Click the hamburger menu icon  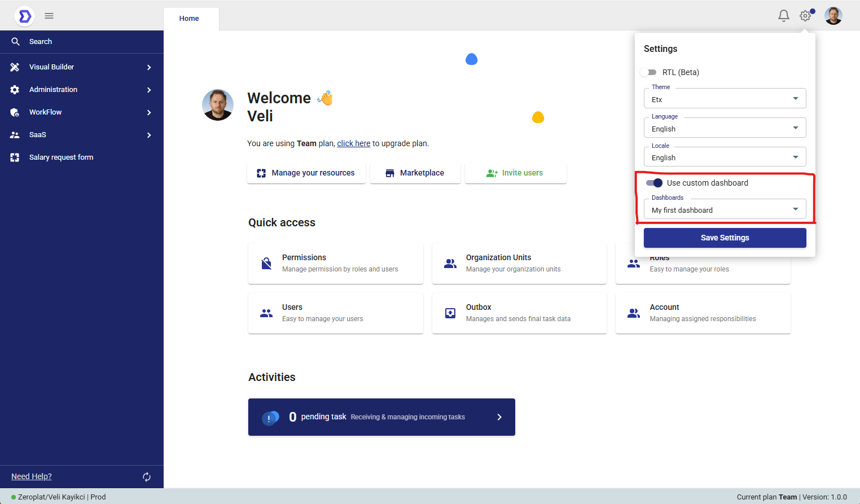(49, 16)
